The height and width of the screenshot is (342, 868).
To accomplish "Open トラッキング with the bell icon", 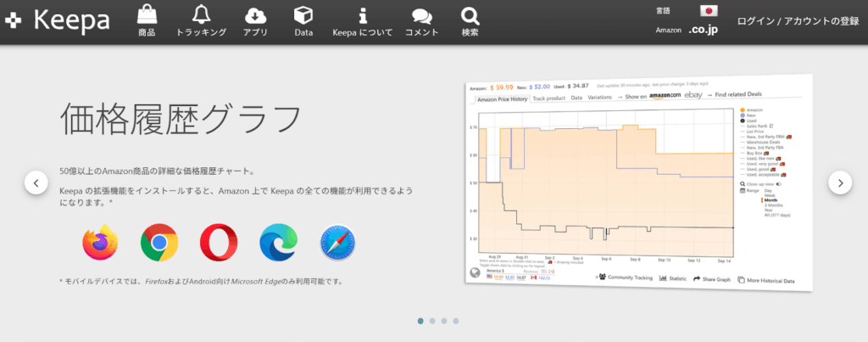I will [x=202, y=21].
